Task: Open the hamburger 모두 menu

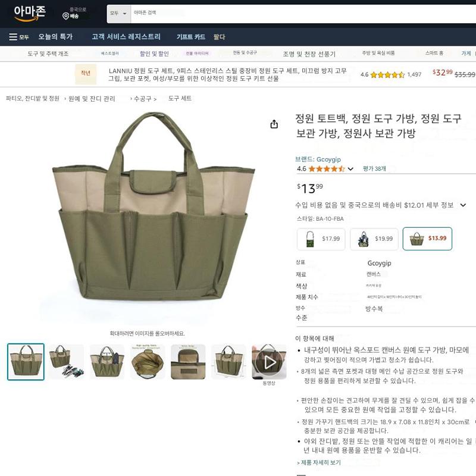Action: tap(19, 37)
